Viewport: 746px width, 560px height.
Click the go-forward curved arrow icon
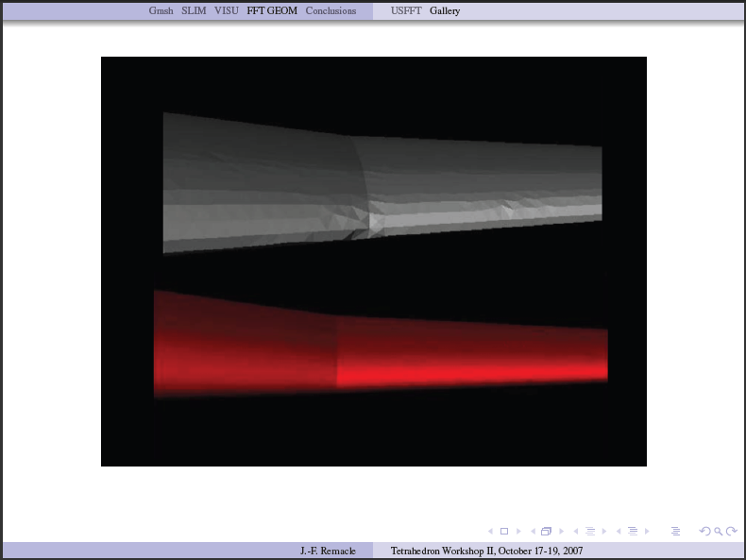pos(732,531)
